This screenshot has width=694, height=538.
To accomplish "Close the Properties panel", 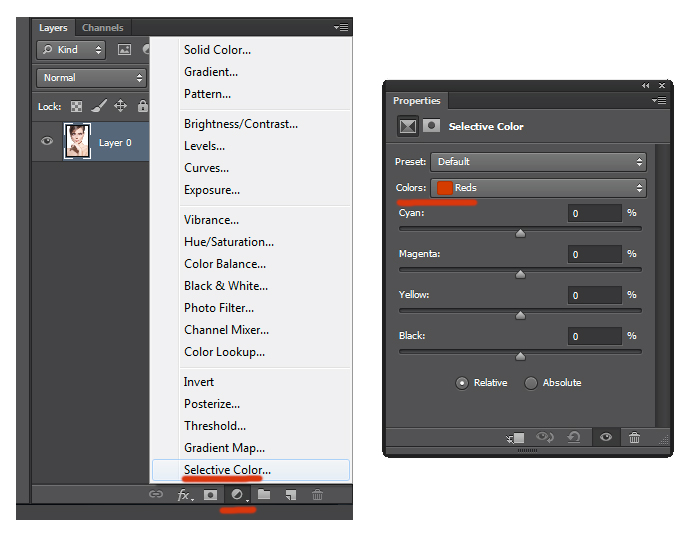I will tap(662, 85).
